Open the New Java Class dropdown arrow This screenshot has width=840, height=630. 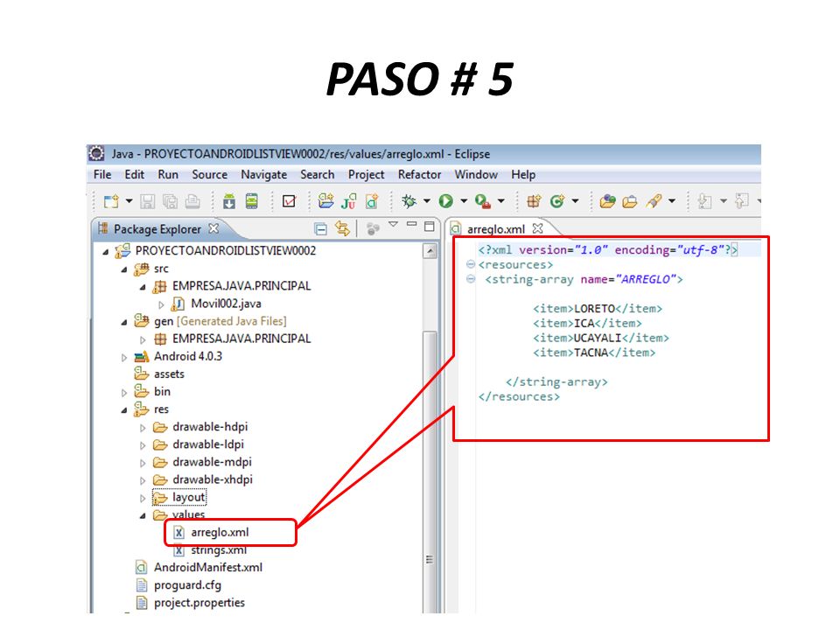click(576, 201)
